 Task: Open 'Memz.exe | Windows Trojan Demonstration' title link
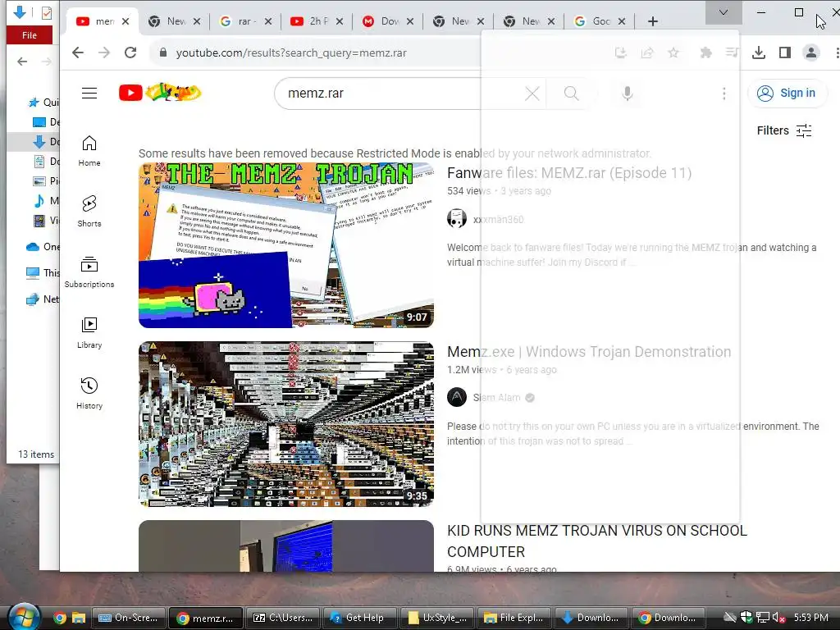pyautogui.click(x=589, y=352)
